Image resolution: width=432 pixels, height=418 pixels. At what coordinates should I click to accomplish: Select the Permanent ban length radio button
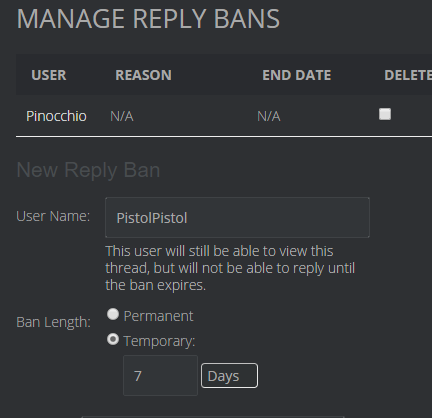(x=113, y=314)
